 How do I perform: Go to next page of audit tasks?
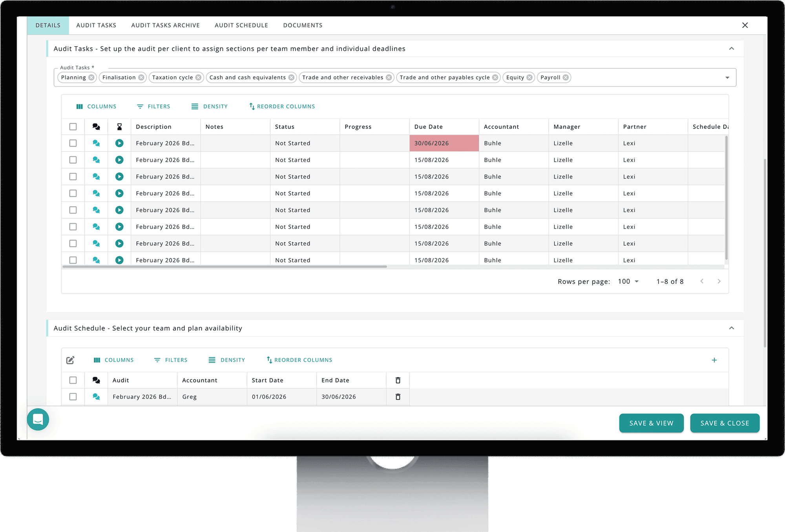pyautogui.click(x=719, y=281)
